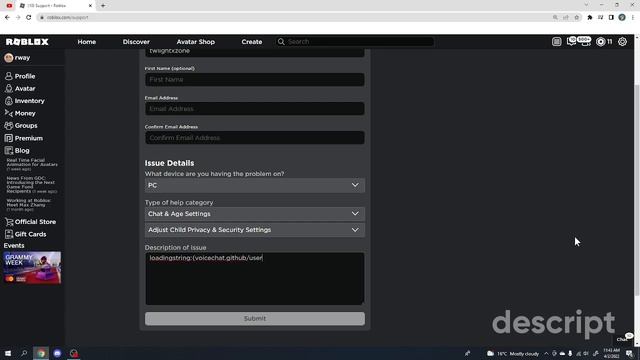Open new Chrome tab
640x360 pixels.
(103, 6)
